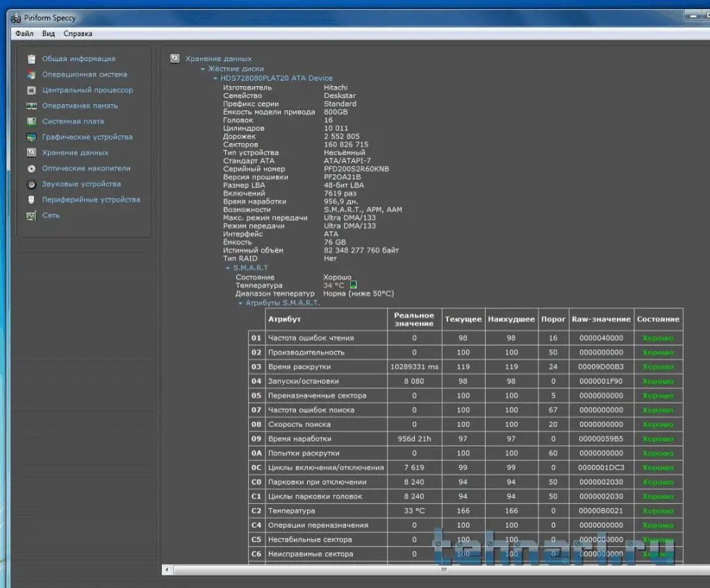Image resolution: width=710 pixels, height=588 pixels.
Task: Collapse the Жёсткие диски tree node
Action: coord(203,69)
